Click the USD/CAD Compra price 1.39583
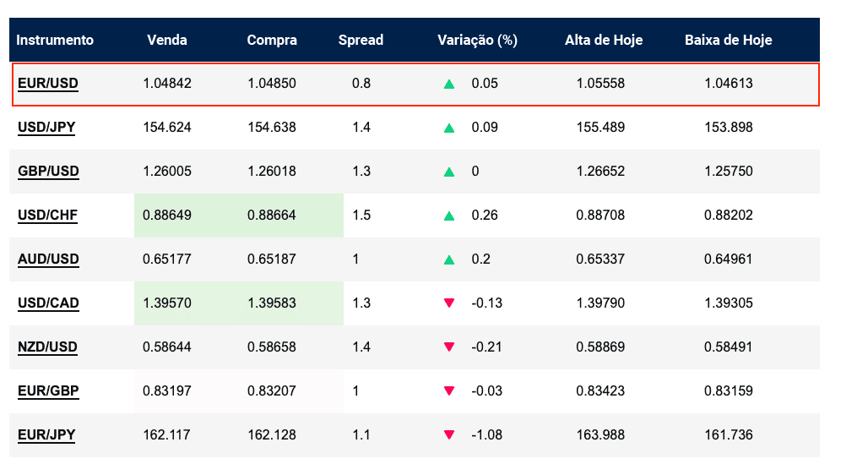This screenshot has width=868, height=475. click(x=272, y=303)
